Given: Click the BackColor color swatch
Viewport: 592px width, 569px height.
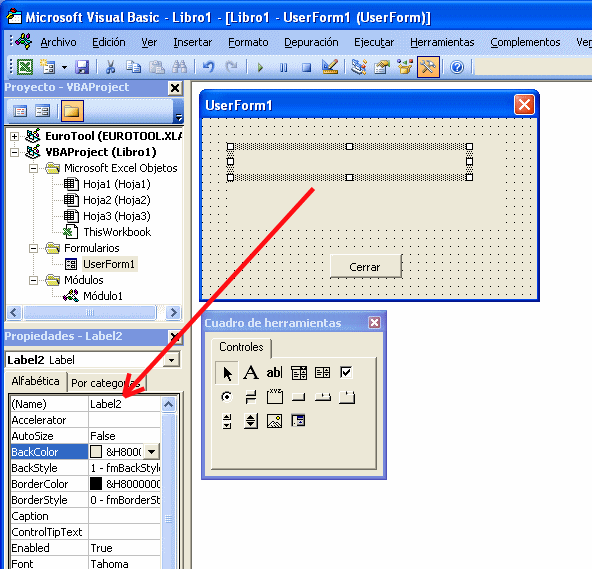Looking at the screenshot, I should pos(96,452).
